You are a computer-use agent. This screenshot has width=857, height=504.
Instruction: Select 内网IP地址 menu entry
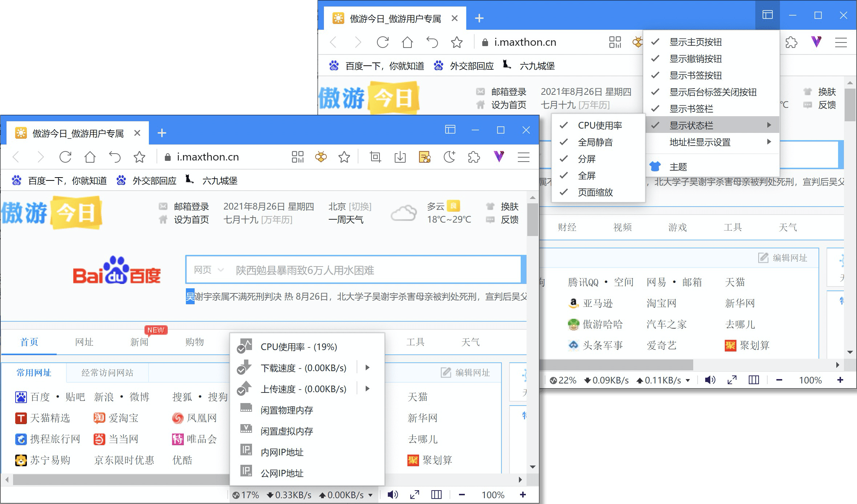[x=307, y=452]
